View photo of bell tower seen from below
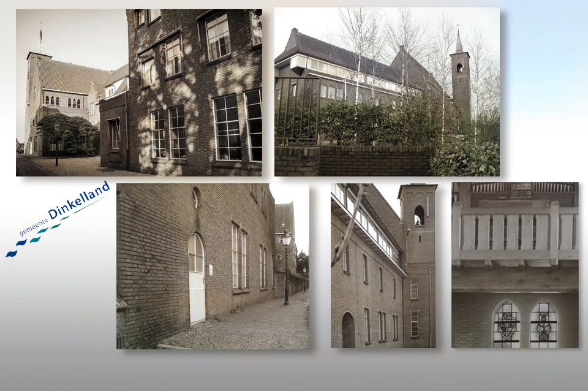588x391 pixels. coord(384,265)
